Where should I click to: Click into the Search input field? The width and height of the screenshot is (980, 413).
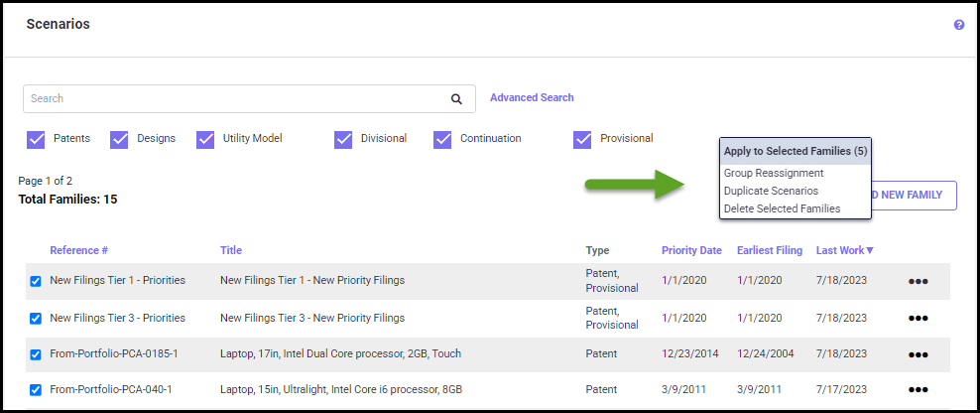click(x=233, y=99)
